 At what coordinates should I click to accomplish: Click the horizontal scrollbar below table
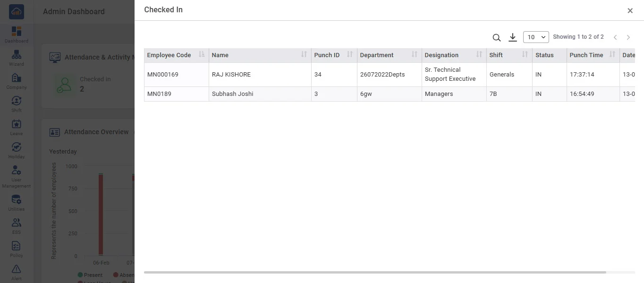click(x=375, y=273)
